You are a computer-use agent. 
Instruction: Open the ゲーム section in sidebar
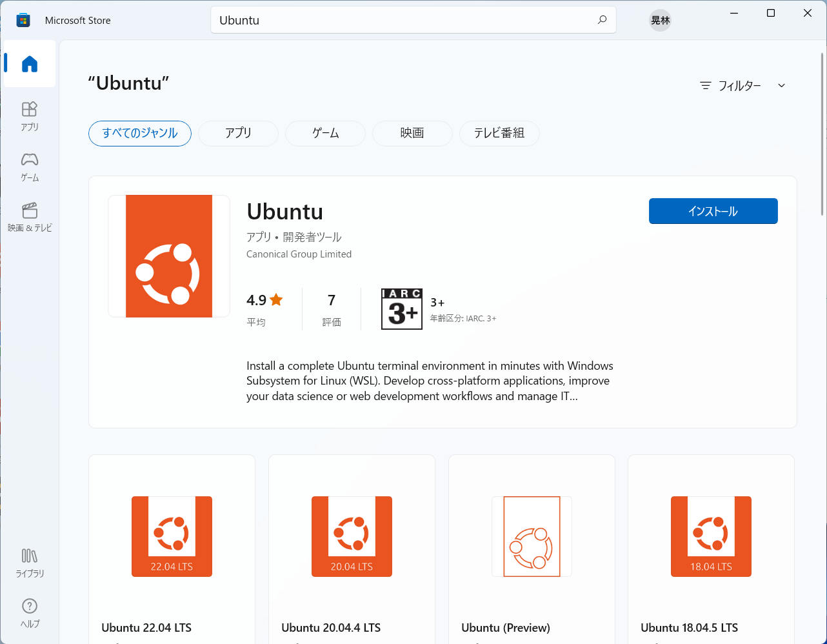(30, 166)
